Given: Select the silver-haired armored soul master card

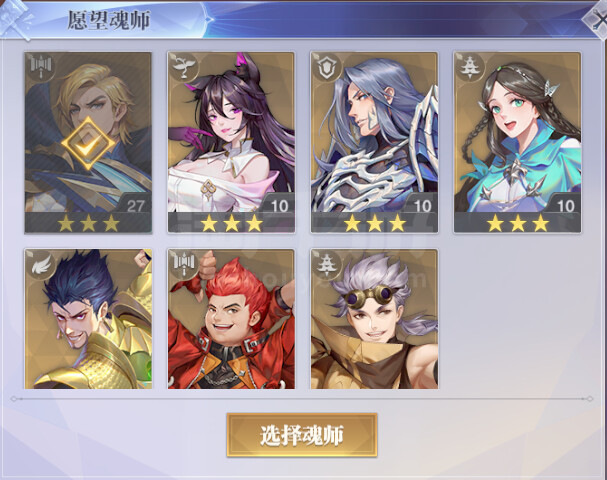Looking at the screenshot, I should tap(374, 142).
